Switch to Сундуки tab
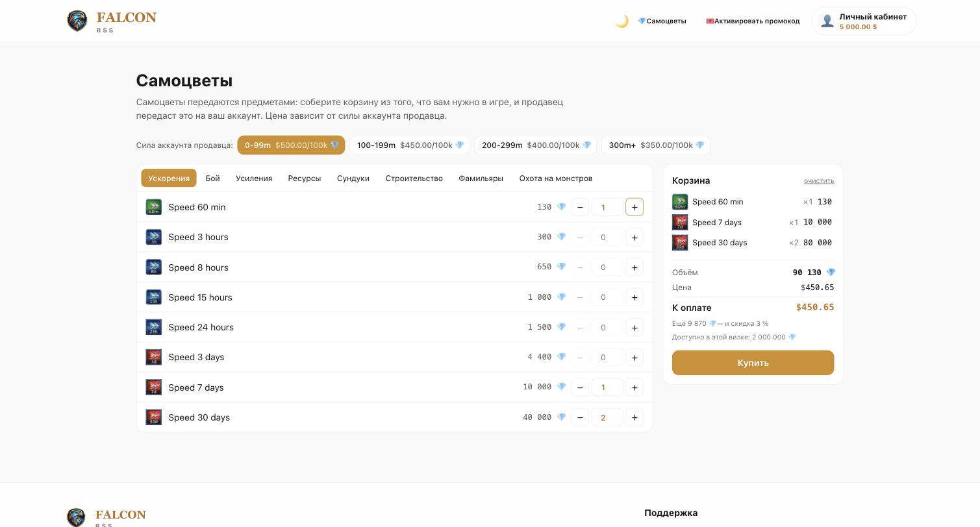Image resolution: width=980 pixels, height=527 pixels. click(x=353, y=178)
